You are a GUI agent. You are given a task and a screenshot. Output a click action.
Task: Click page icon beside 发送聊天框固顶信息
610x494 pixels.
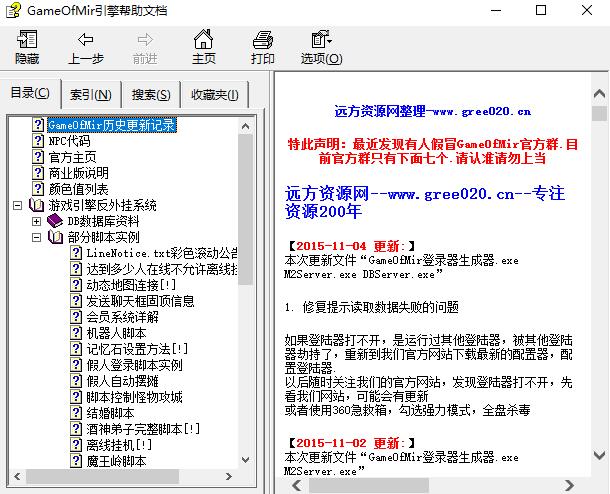coord(76,301)
